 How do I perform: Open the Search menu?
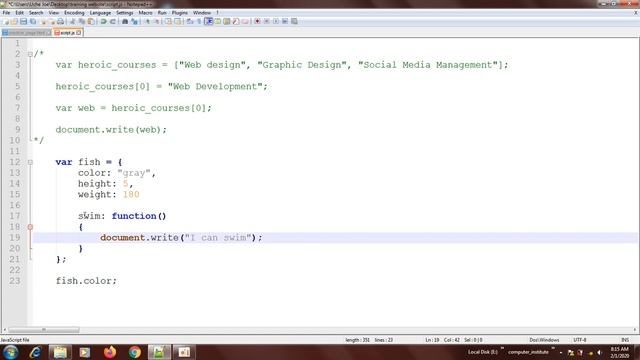tap(36, 13)
